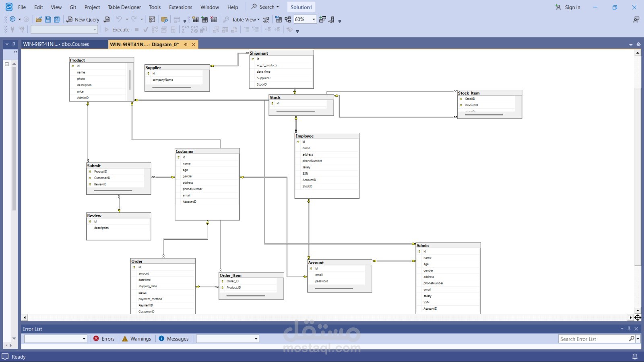Toggle the Errors filter in the Error List
Image resolution: width=644 pixels, height=362 pixels.
pos(104,339)
